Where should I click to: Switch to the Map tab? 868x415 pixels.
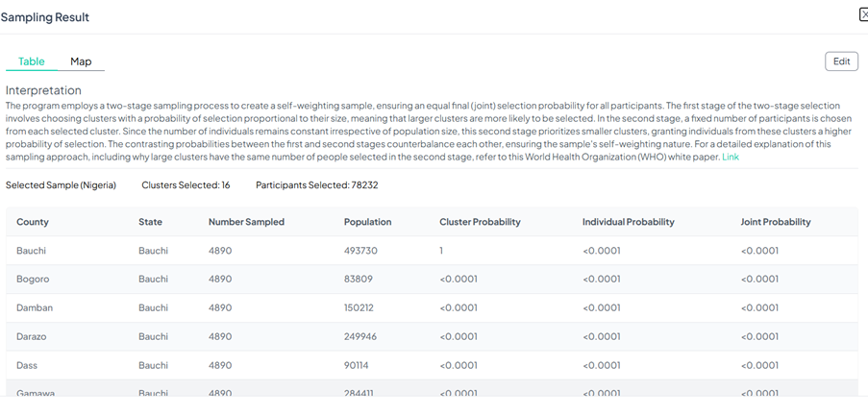click(x=81, y=61)
